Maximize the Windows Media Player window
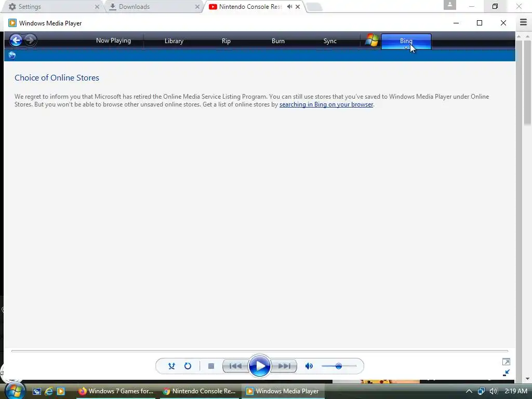The width and height of the screenshot is (532, 399). [480, 23]
